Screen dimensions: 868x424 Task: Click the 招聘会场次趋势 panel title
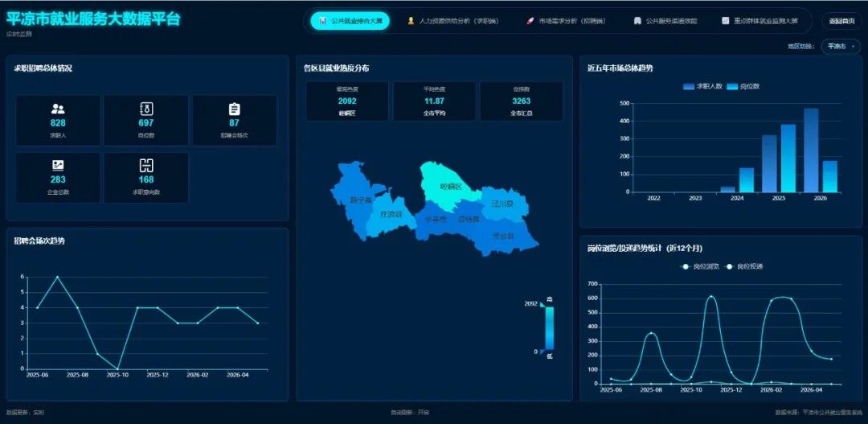coord(39,241)
